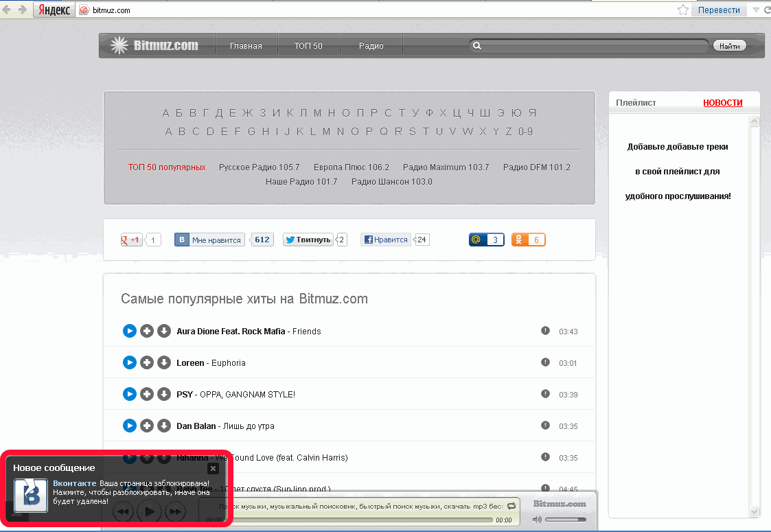Image resolution: width=771 pixels, height=532 pixels.
Task: Click the playlist scrollbar down arrow
Action: pyautogui.click(x=755, y=511)
